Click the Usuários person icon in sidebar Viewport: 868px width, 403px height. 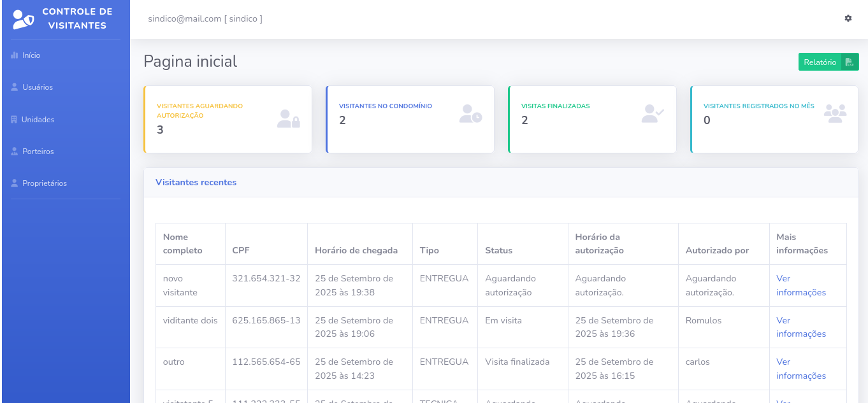[15, 87]
